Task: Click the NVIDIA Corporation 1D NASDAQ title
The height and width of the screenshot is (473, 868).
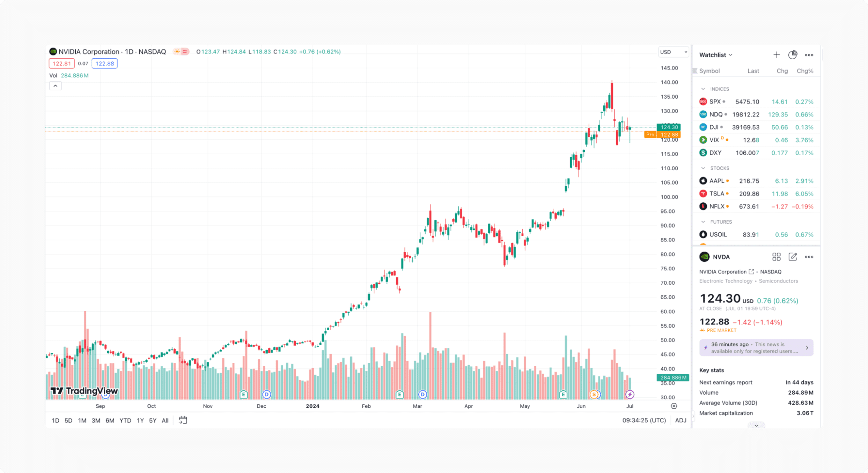Action: (112, 52)
